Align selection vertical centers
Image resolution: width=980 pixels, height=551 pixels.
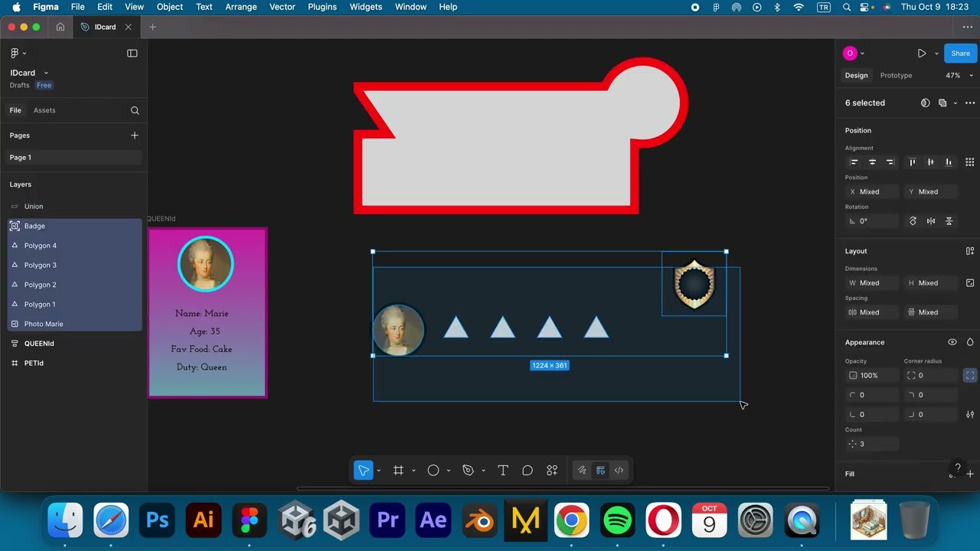[x=930, y=162]
